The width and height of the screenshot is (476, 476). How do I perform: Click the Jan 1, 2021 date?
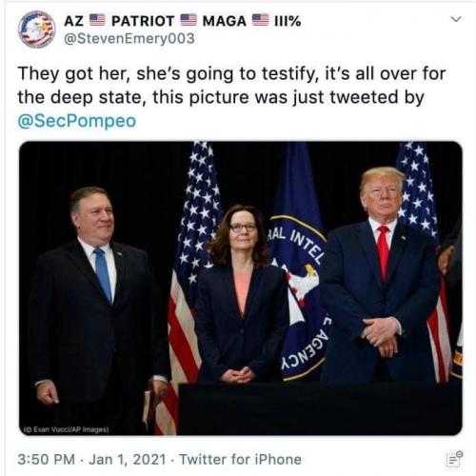coord(128,459)
